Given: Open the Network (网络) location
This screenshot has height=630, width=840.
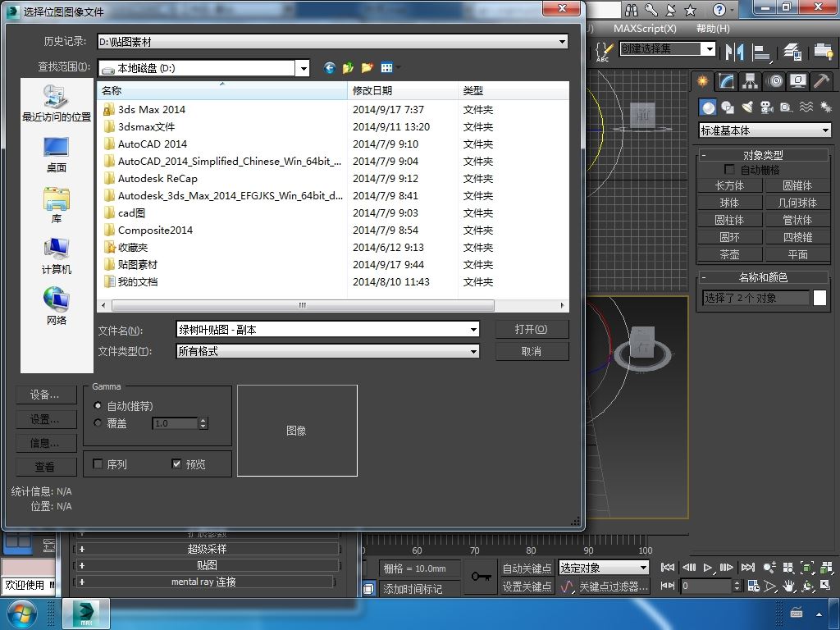Looking at the screenshot, I should (57, 307).
